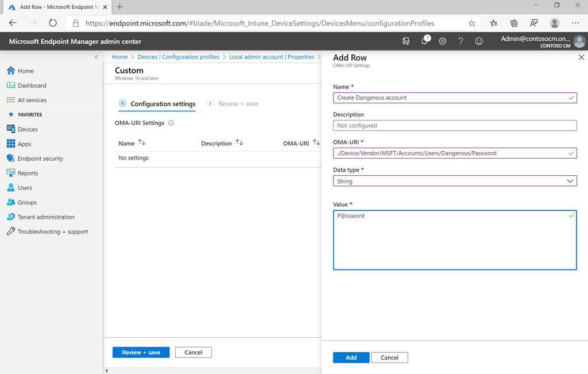Click the Add button
The width and height of the screenshot is (588, 374).
[351, 357]
